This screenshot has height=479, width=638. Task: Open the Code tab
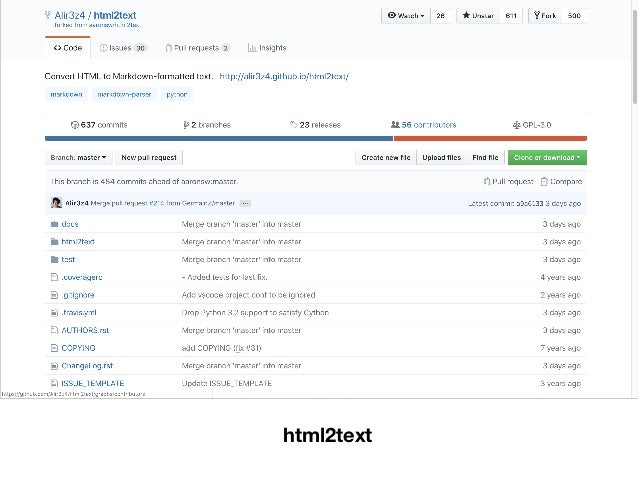68,48
